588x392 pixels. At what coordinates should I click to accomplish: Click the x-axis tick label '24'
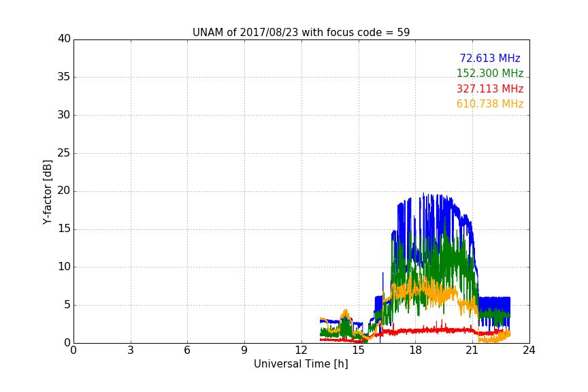click(529, 350)
